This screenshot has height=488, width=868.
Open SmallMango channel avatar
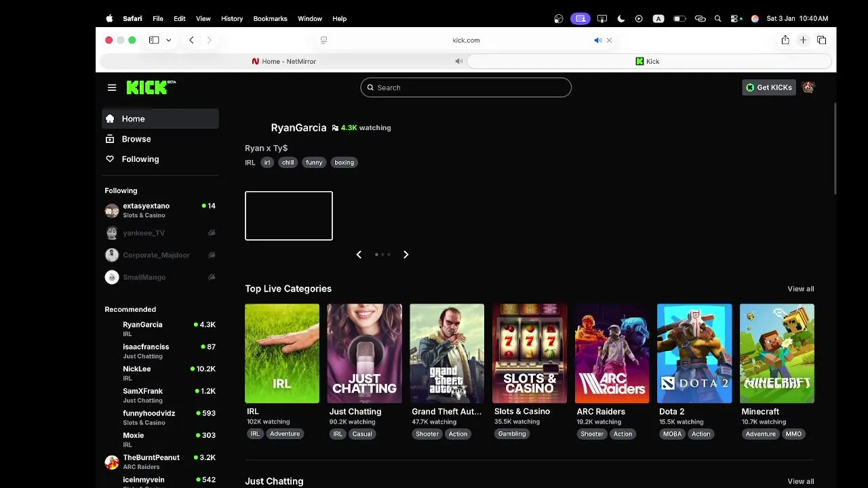tap(112, 277)
